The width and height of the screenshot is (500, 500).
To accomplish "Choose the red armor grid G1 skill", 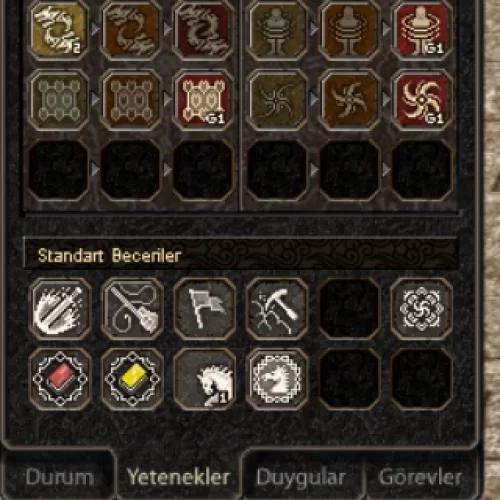I will coord(203,100).
